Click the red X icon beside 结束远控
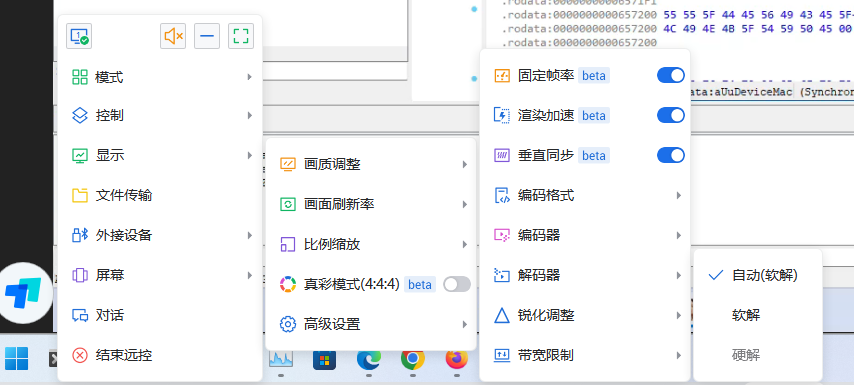The image size is (854, 385). pos(80,356)
